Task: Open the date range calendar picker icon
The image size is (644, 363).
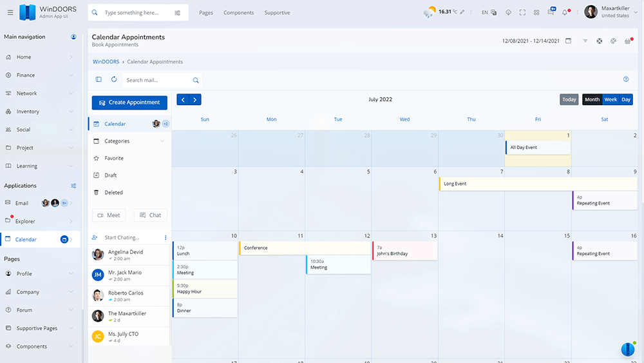Action: pos(568,41)
